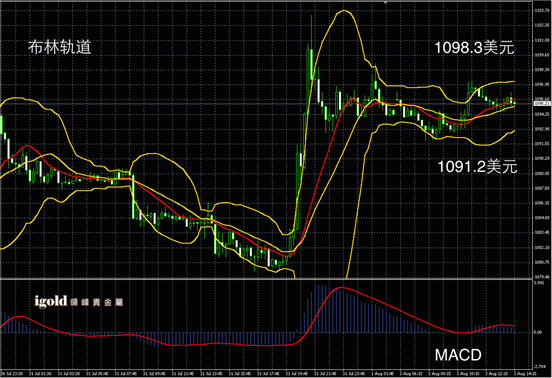Click the 3 Aug 06:15 time label
552x378 pixels.
point(411,373)
